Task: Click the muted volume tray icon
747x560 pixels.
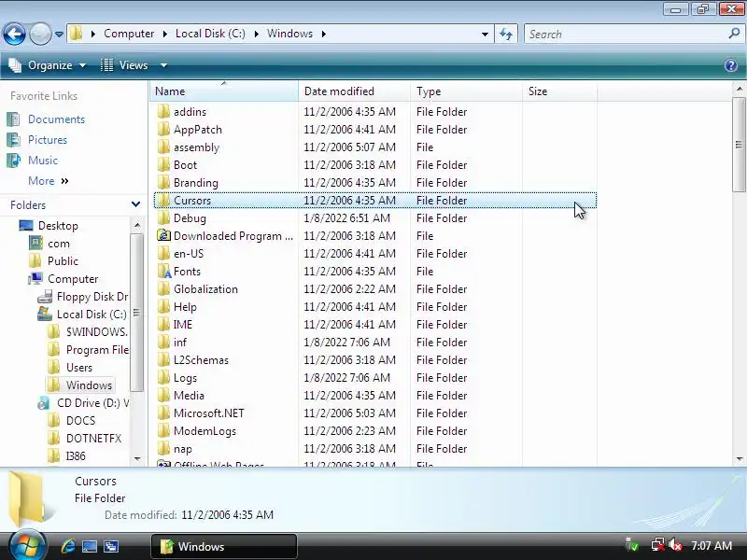Action: tap(675, 545)
